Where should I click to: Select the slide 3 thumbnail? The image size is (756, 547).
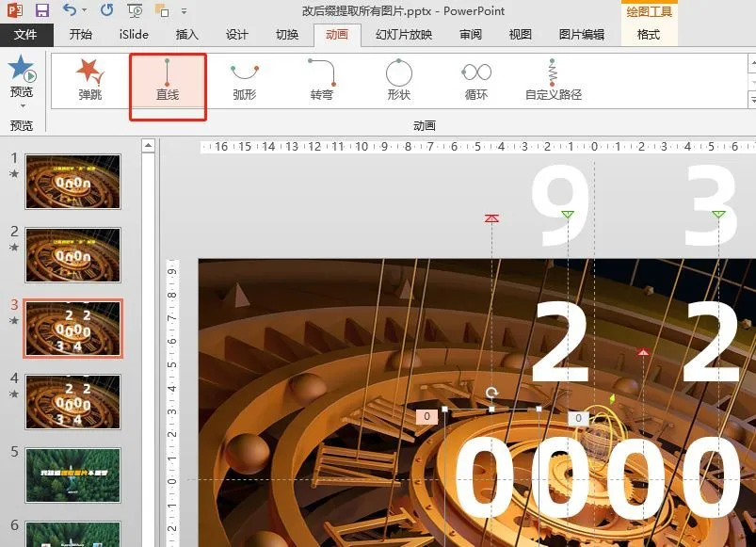tap(72, 329)
